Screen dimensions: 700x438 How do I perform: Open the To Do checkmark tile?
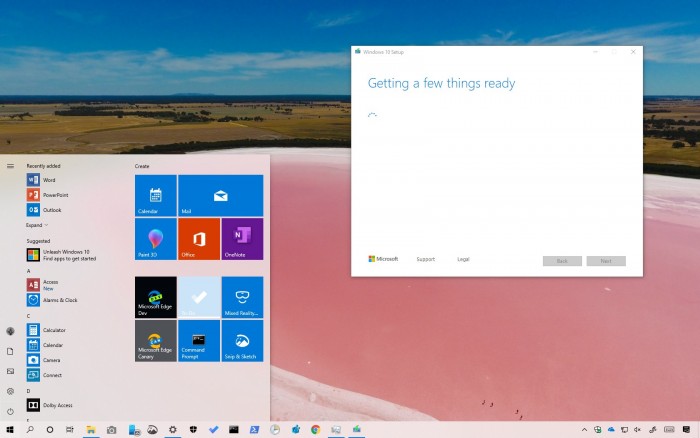[x=199, y=297]
